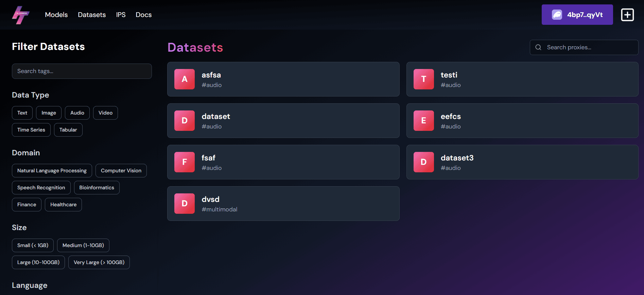Screen dimensions: 644x295
Task: Focus the Search proxies input field
Action: tap(584, 47)
